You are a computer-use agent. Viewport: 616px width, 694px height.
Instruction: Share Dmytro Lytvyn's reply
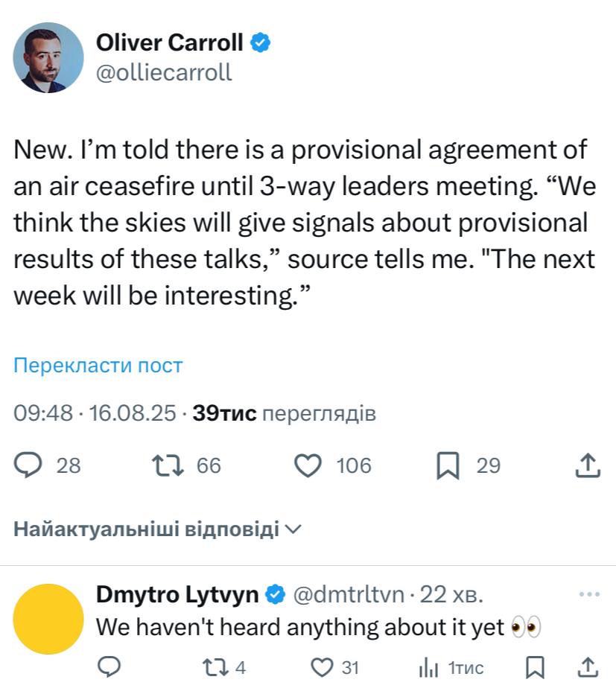[588, 667]
